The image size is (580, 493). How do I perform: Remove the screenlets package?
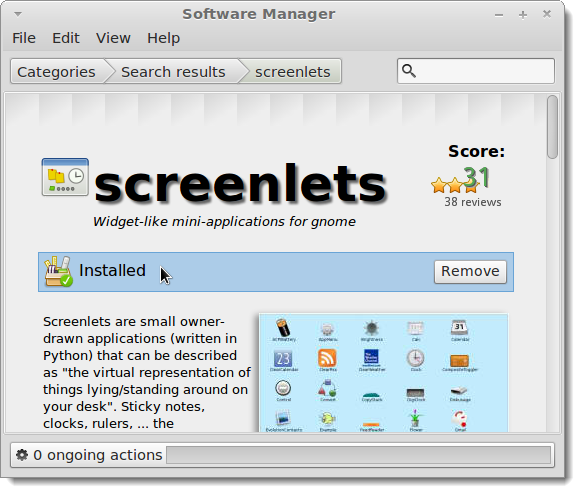[470, 271]
